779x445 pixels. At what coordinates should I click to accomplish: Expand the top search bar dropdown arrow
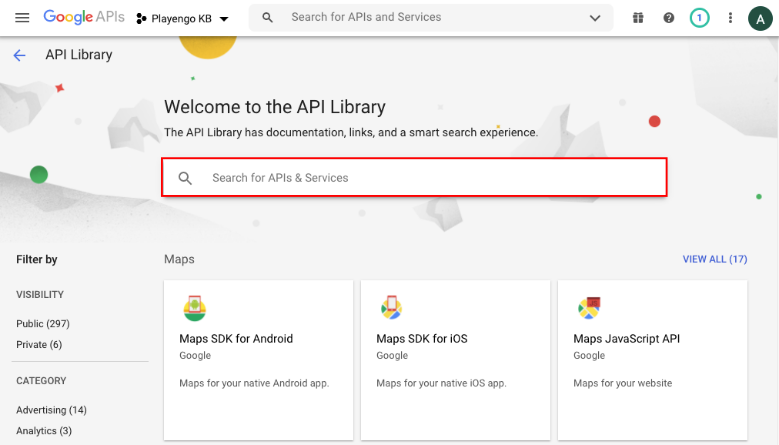coord(595,18)
